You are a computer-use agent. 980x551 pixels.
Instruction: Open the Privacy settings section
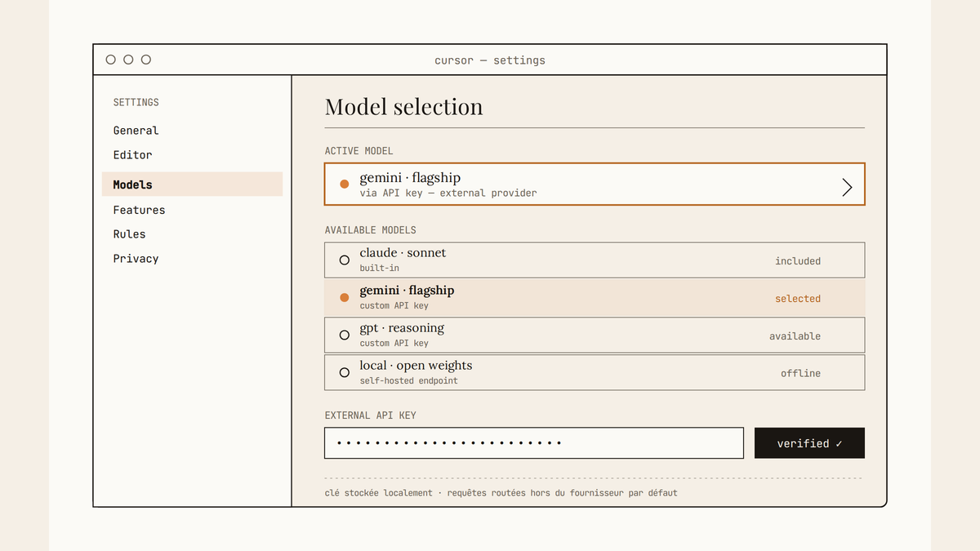(x=136, y=259)
